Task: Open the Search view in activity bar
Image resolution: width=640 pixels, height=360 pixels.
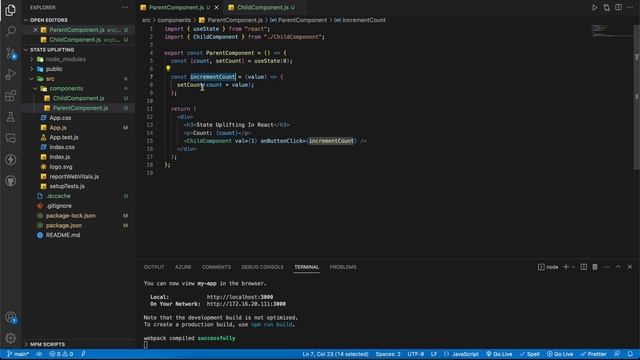Action: 11,31
